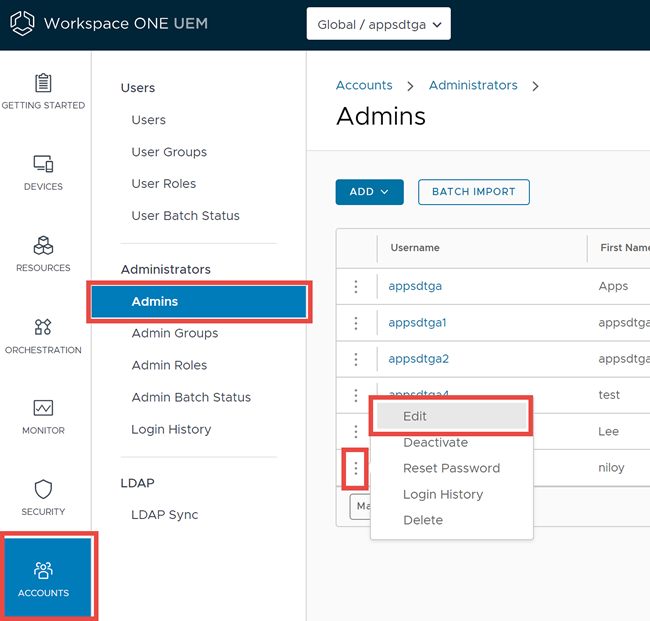Open User Roles in the side menu
This screenshot has height=621, width=650.
(164, 184)
